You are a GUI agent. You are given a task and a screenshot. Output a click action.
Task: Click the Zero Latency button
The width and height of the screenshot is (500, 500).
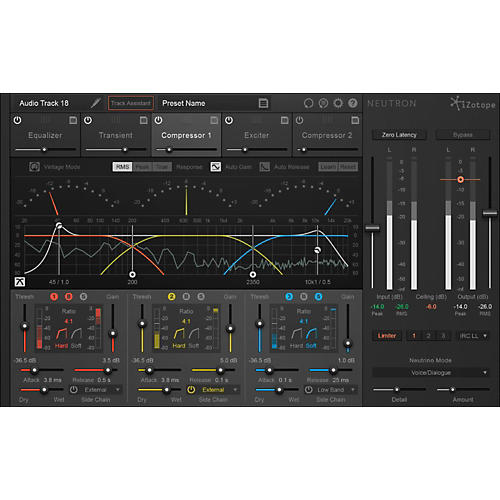click(399, 135)
